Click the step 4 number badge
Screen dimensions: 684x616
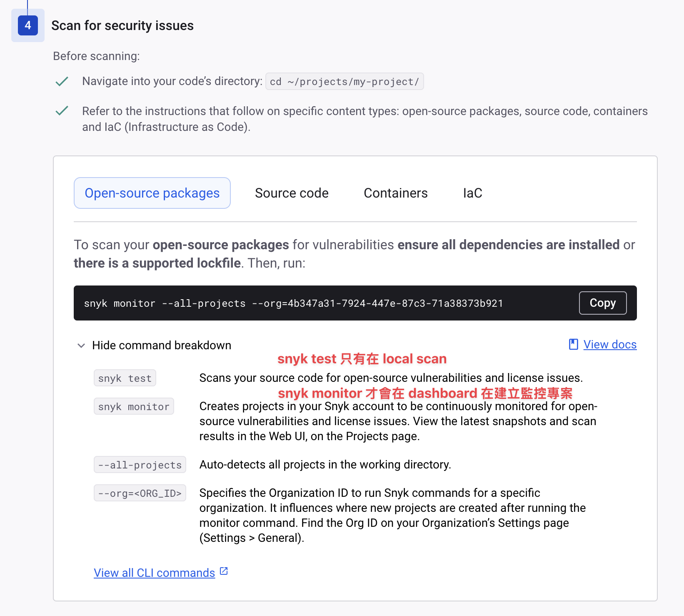point(28,25)
